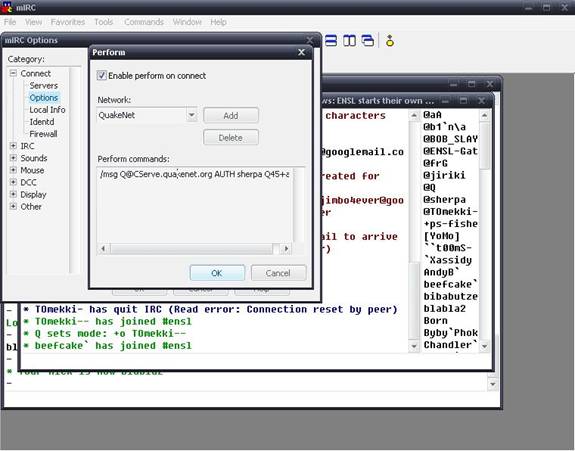
Task: Select nick Chandler` in the channel list
Action: pyautogui.click(x=451, y=345)
